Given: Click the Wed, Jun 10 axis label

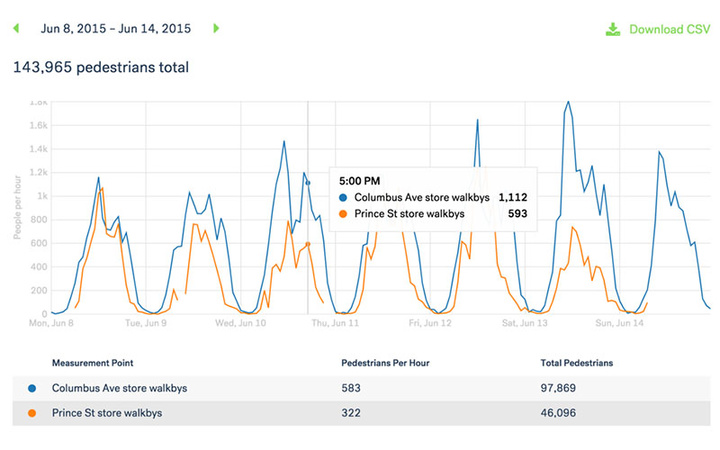Looking at the screenshot, I should coord(239,324).
